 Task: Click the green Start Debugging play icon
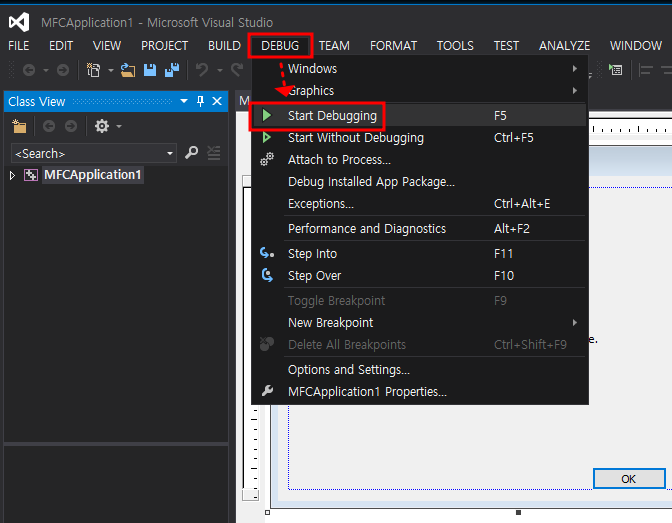(x=267, y=115)
